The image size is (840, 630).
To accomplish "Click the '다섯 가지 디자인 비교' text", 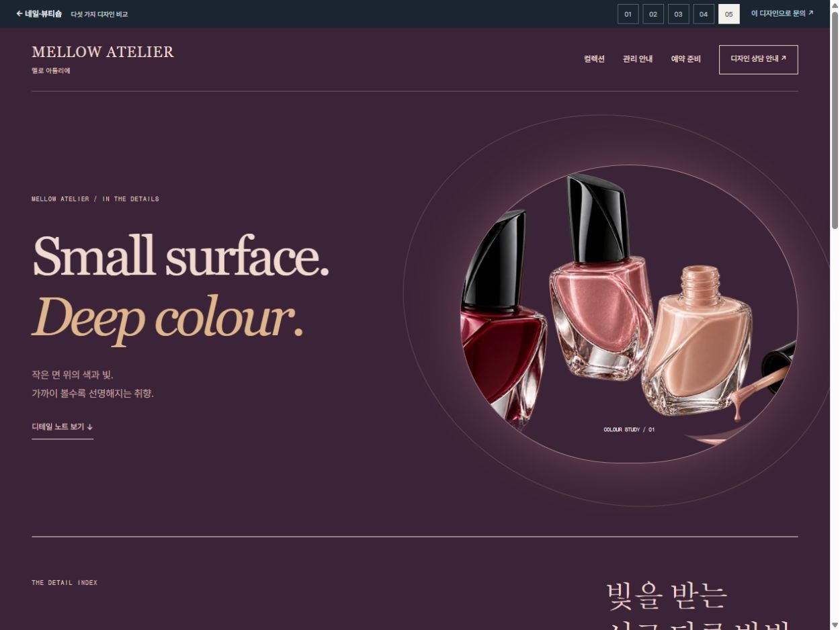I will point(99,14).
